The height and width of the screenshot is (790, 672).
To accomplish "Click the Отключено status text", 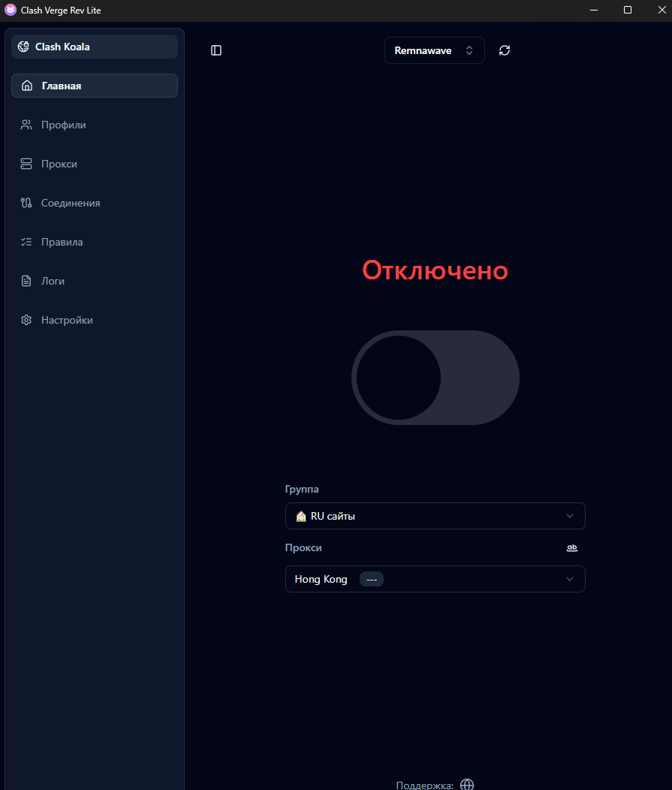I will coord(435,270).
